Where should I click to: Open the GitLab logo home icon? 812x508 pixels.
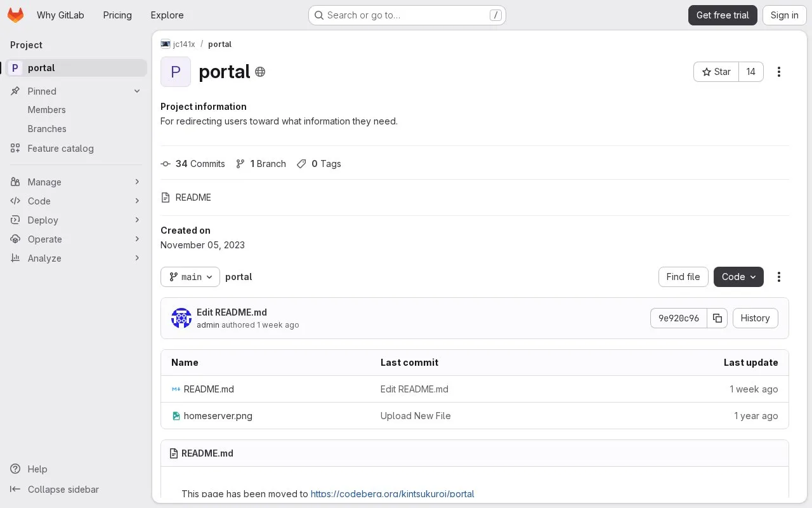click(16, 15)
